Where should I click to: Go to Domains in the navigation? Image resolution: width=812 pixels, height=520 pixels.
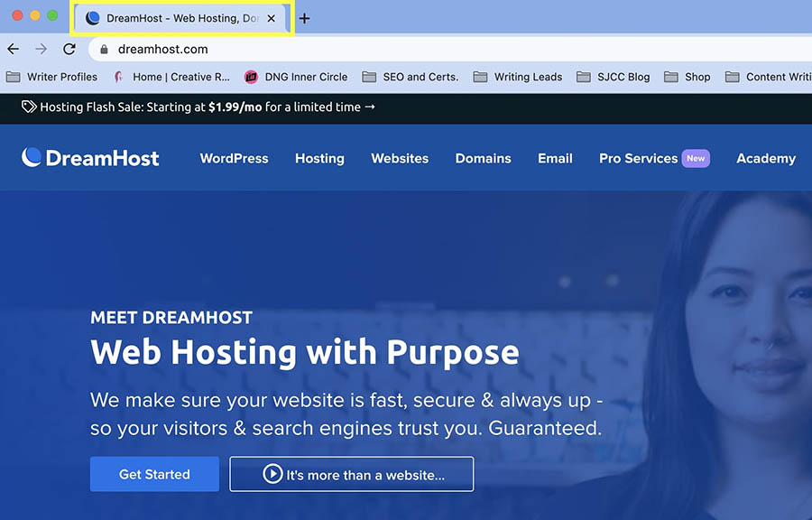pos(483,158)
